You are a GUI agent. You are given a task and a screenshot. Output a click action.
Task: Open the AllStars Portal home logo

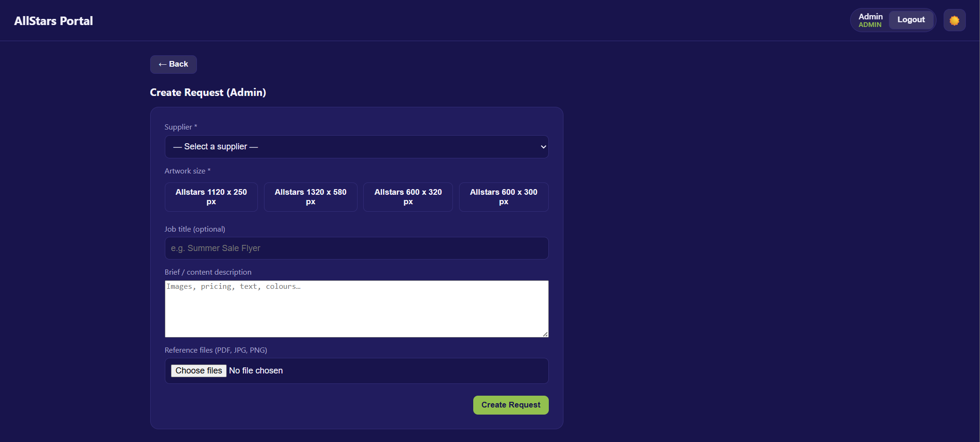(53, 21)
